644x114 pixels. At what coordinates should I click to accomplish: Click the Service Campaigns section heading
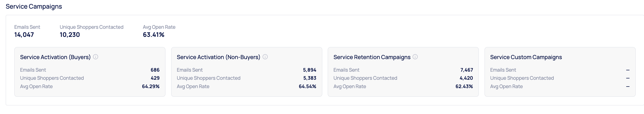[34, 7]
